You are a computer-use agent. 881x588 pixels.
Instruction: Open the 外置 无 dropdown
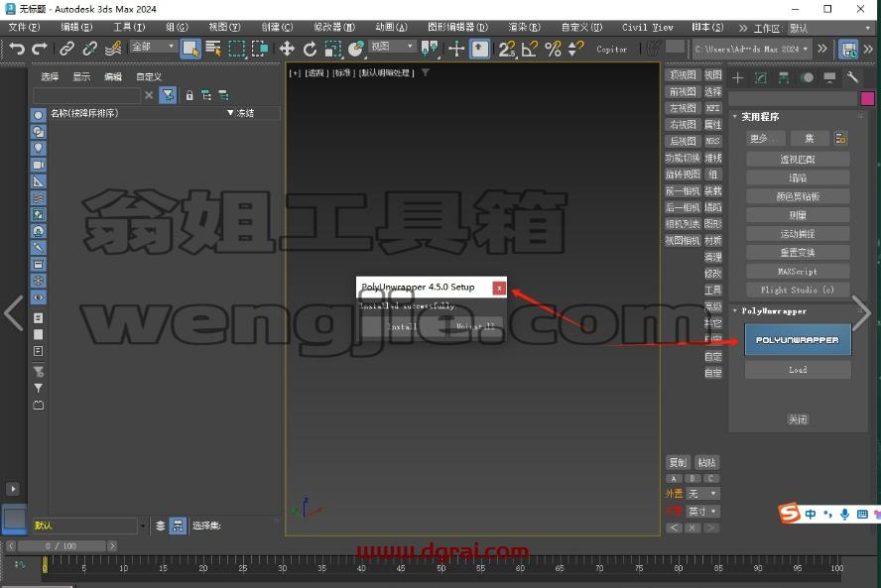tap(702, 494)
